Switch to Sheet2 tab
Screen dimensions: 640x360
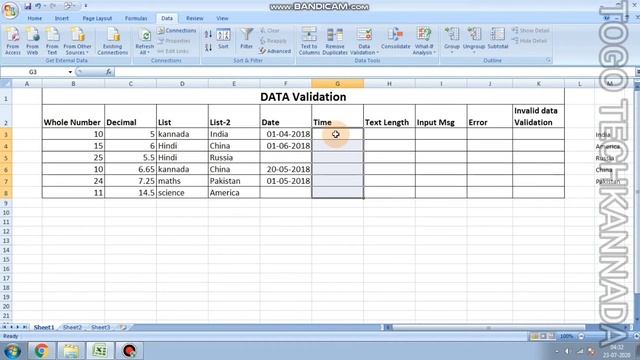point(72,327)
